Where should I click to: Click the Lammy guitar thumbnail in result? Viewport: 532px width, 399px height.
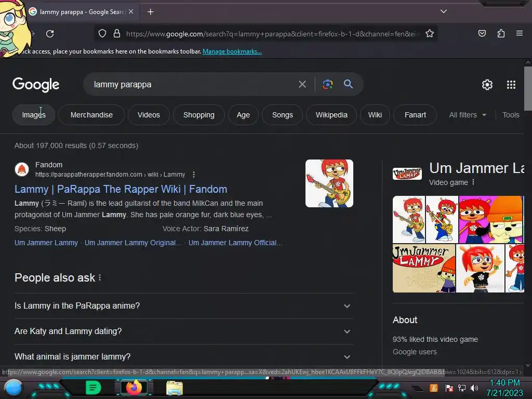(x=329, y=183)
